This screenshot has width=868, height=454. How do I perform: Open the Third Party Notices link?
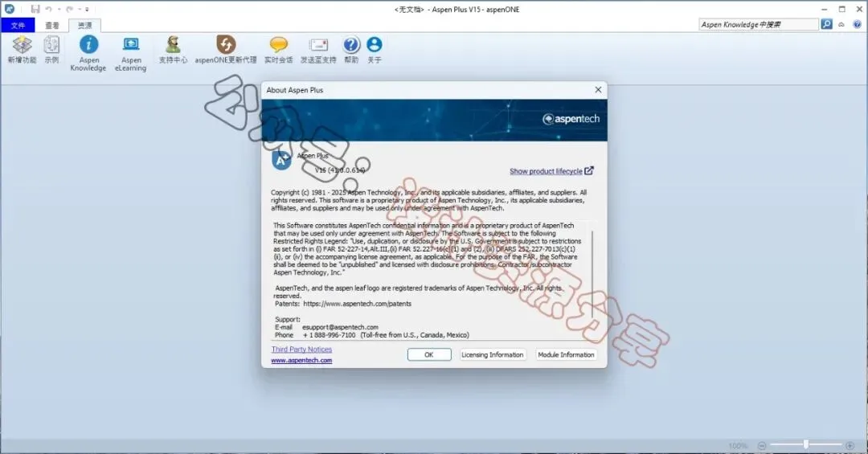(x=301, y=349)
